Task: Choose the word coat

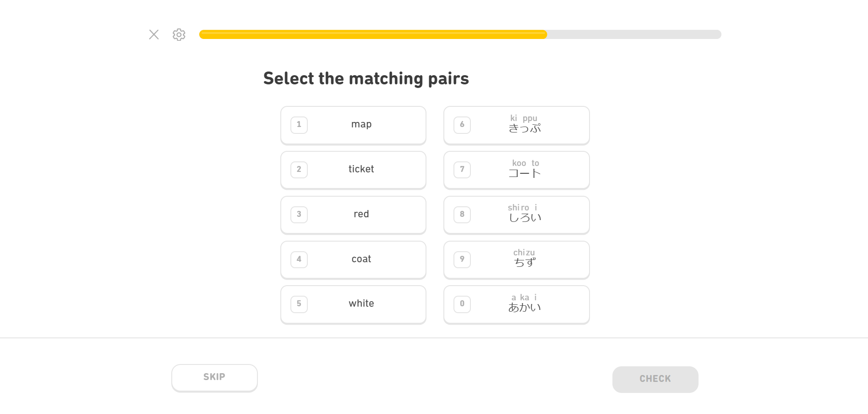Action: [x=361, y=259]
